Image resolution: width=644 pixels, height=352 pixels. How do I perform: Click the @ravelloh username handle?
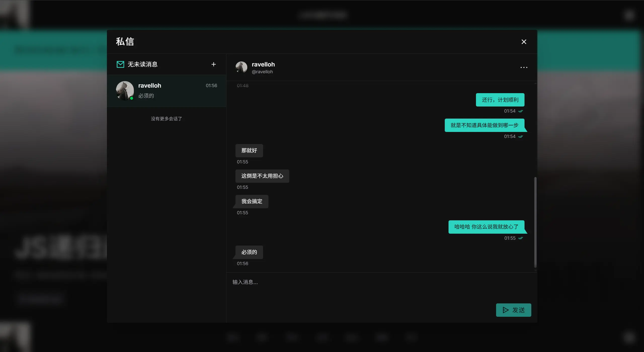pos(262,72)
